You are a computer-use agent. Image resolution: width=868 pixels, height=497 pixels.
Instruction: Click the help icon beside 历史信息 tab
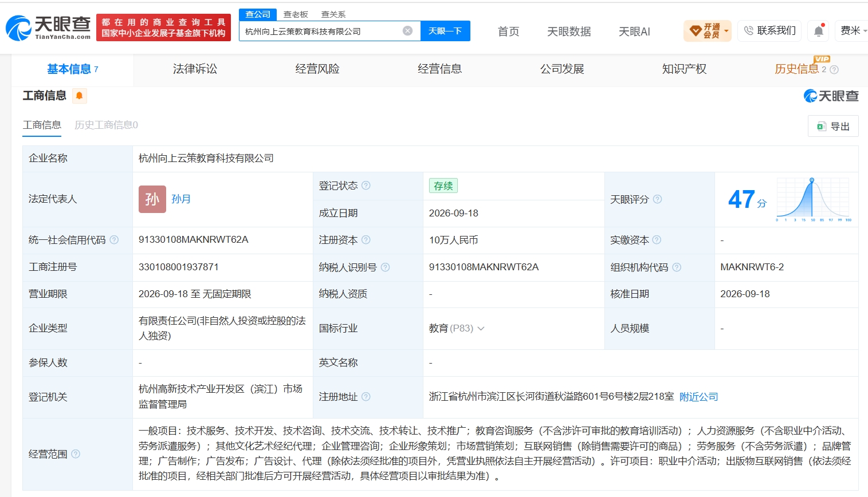834,70
